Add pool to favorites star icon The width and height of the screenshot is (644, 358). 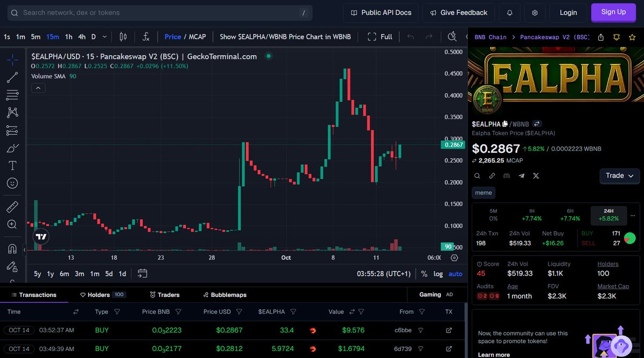point(632,37)
